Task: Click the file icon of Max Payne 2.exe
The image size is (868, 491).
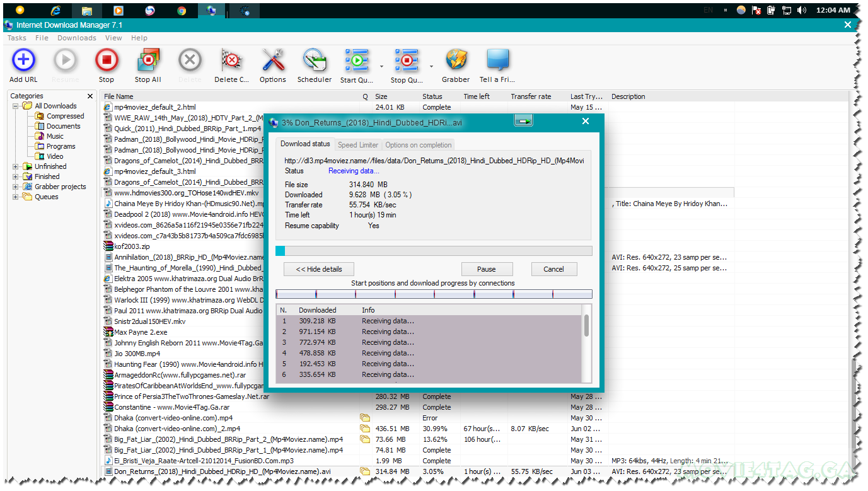Action: point(108,332)
